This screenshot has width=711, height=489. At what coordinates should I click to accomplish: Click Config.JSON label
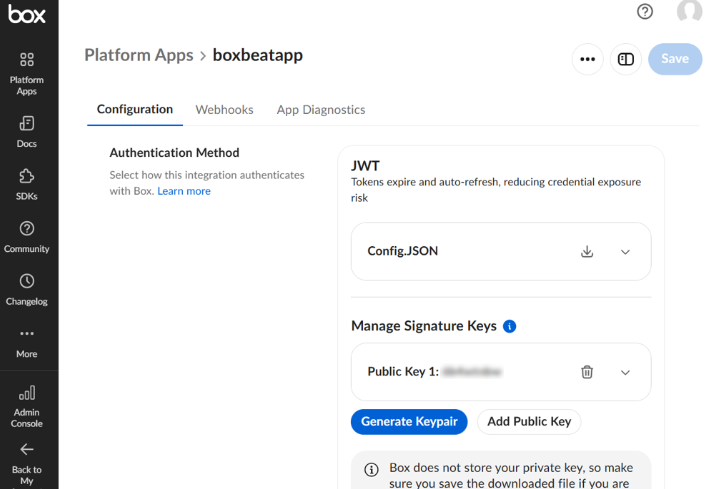(403, 251)
